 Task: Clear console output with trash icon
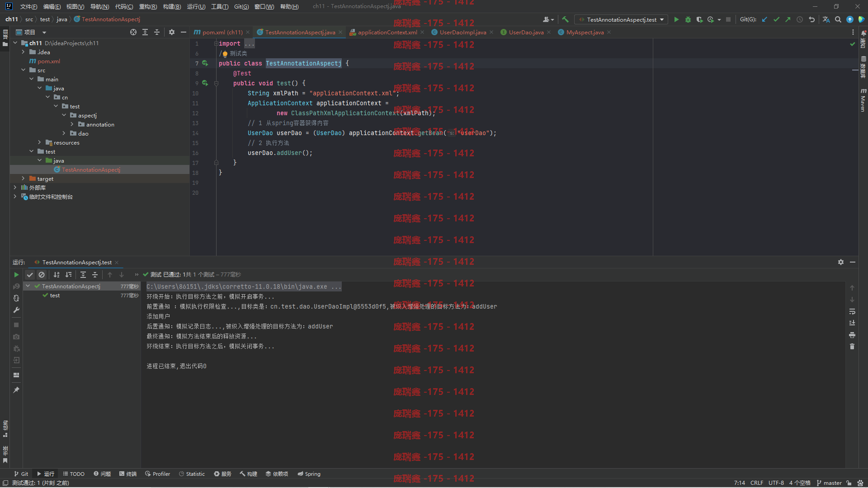pos(852,347)
